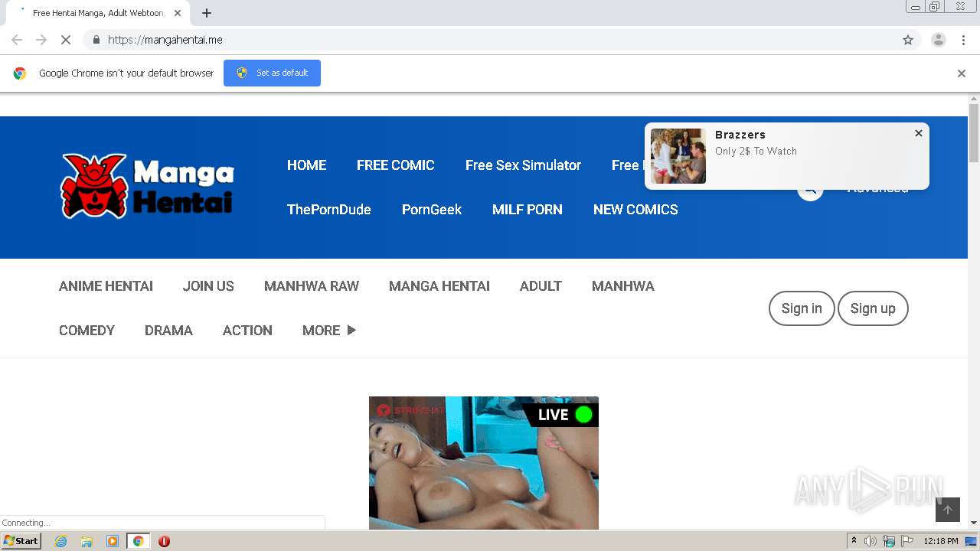Open the Chrome three-dot menu
Screen dimensions: 980x551
[x=963, y=40]
